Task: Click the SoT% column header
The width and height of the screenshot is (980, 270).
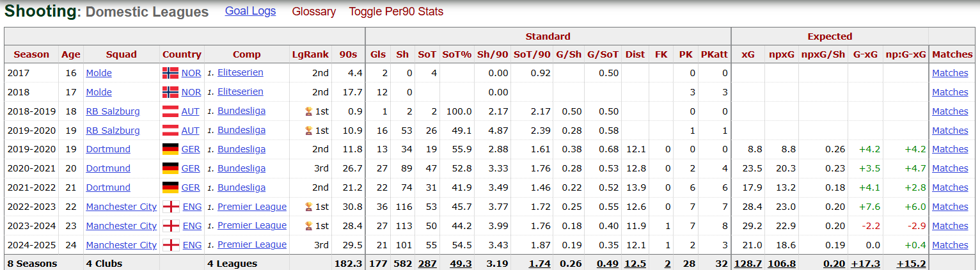Action: click(457, 54)
